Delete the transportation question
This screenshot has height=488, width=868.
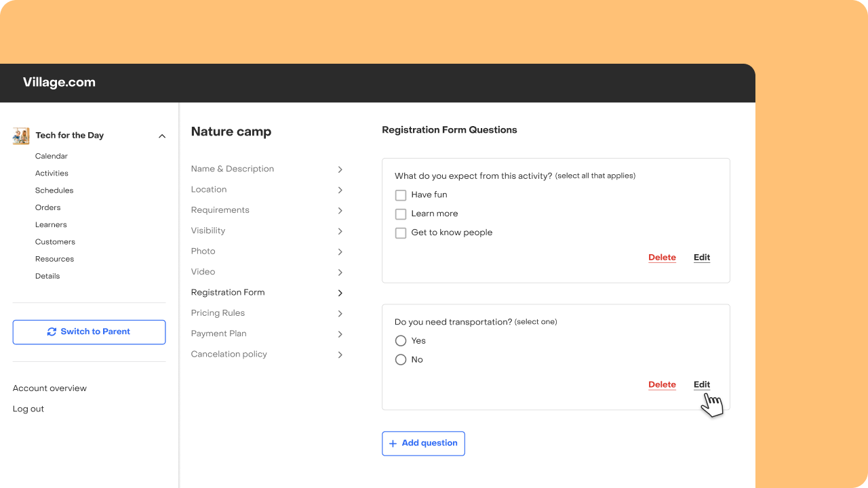tap(662, 385)
